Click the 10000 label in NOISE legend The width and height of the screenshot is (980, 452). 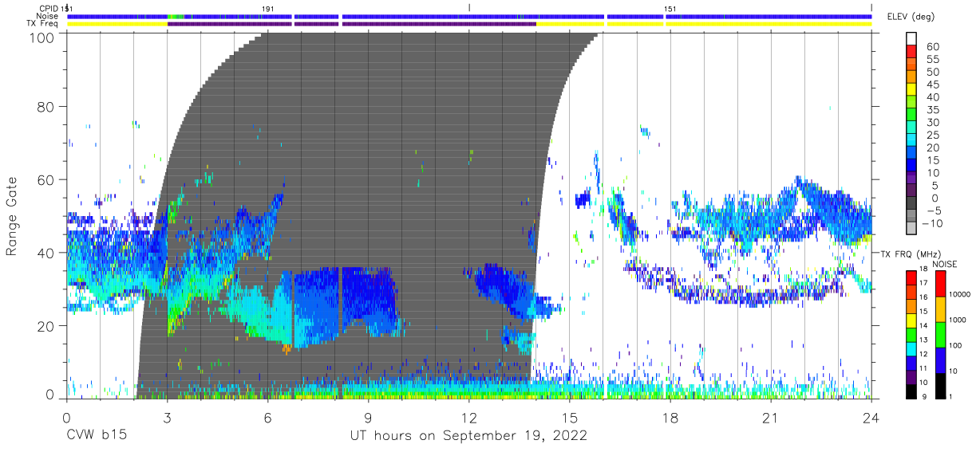point(960,294)
